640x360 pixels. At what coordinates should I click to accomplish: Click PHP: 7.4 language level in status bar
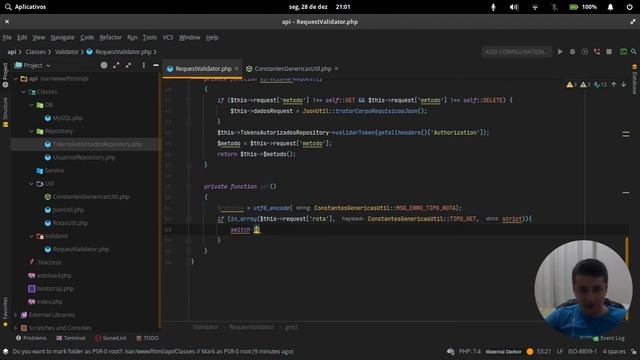tap(469, 351)
